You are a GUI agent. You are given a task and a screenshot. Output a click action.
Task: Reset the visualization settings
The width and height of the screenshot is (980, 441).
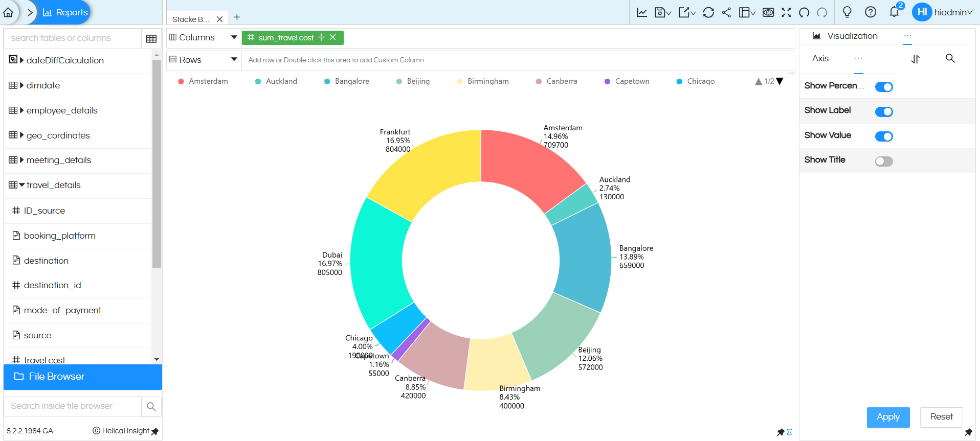(x=942, y=417)
